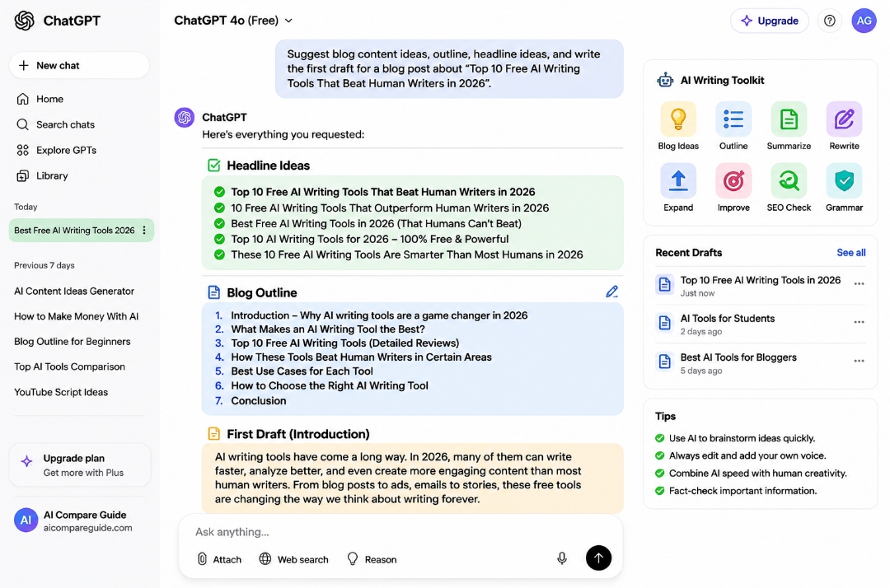The height and width of the screenshot is (588, 890).
Task: Open more options for AI Tools for Students draft
Action: [859, 322]
